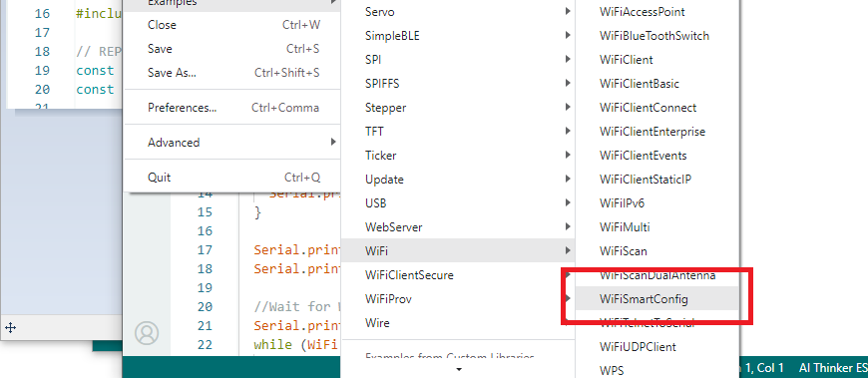Select the WiFi examples category
This screenshot has height=378, width=868.
[458, 251]
